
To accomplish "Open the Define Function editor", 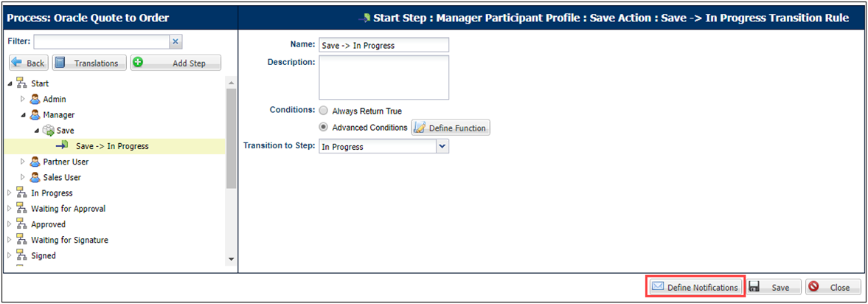I will 450,128.
